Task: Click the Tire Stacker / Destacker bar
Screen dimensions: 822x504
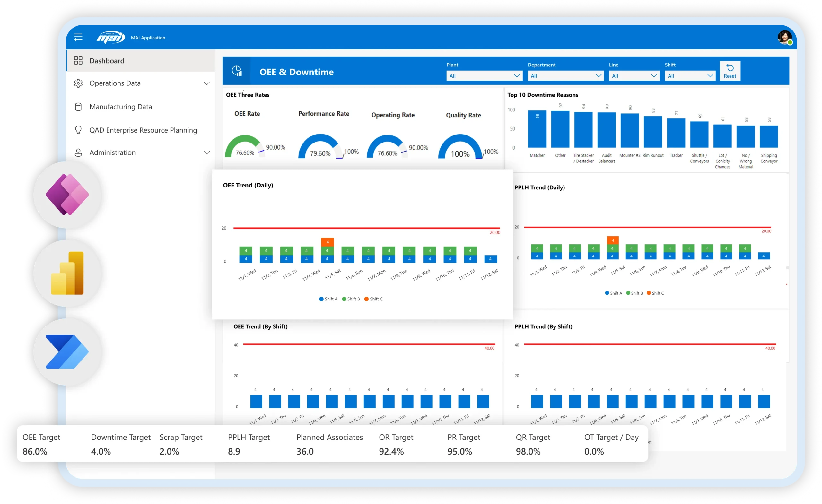Action: [583, 130]
